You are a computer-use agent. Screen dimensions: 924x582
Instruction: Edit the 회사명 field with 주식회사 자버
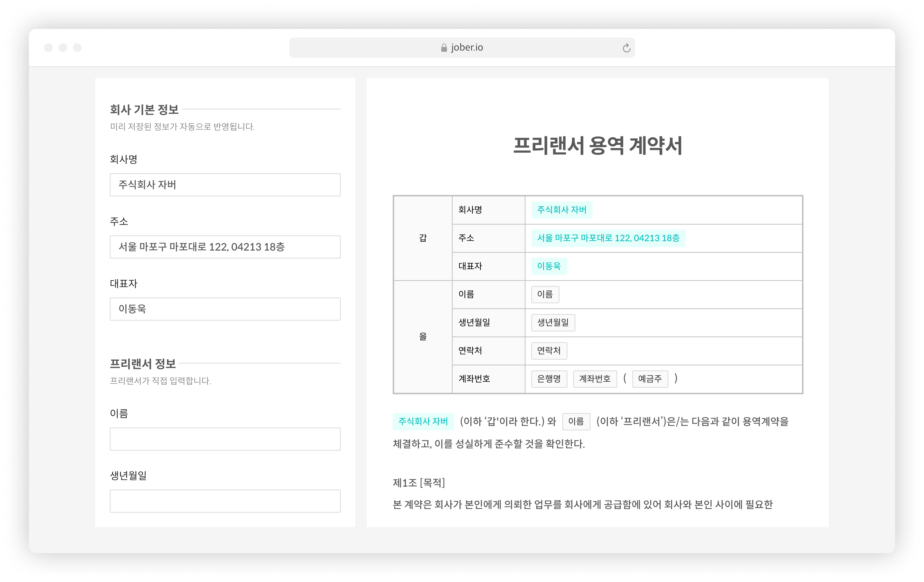tap(225, 185)
